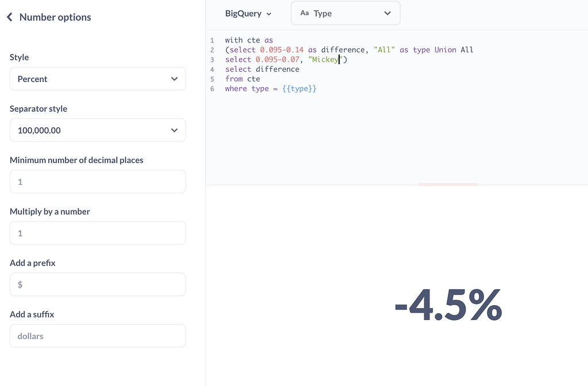Click the chevron on the Style selector

tap(174, 79)
